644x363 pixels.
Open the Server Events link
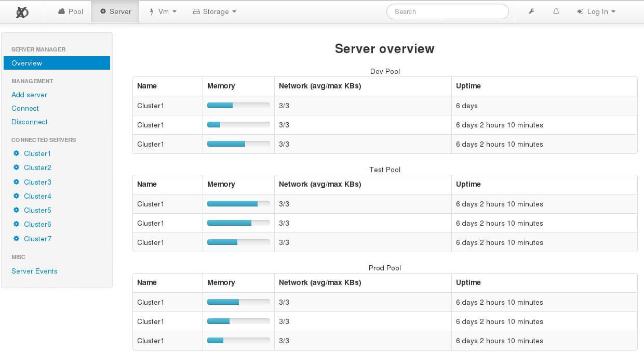pyautogui.click(x=34, y=271)
